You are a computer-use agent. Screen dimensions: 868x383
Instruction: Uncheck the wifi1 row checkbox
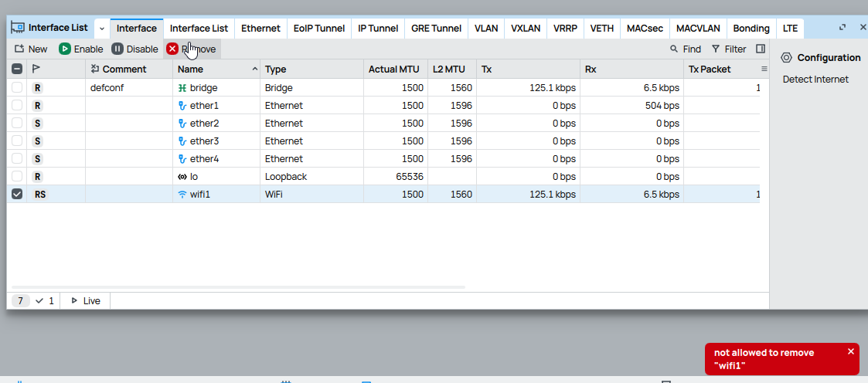point(17,195)
